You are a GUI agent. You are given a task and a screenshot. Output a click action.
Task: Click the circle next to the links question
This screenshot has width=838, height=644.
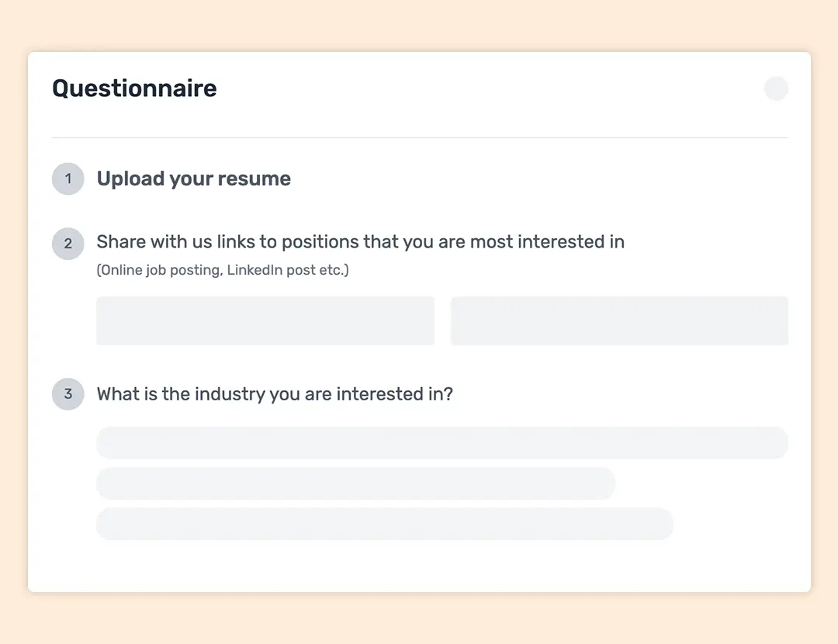(68, 243)
